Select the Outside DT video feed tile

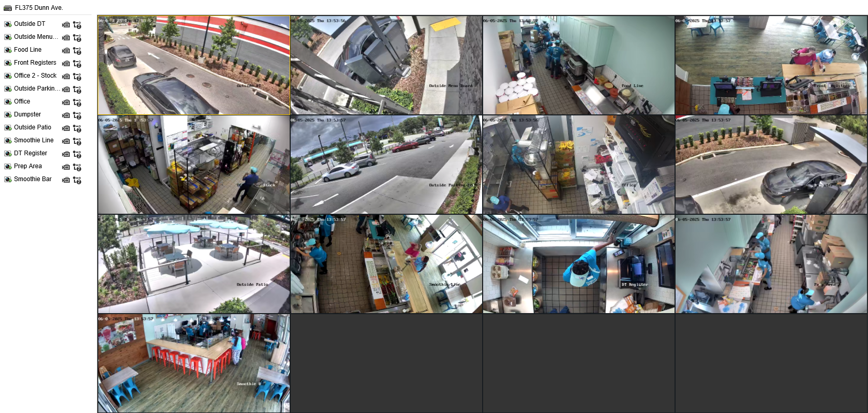[x=194, y=65]
